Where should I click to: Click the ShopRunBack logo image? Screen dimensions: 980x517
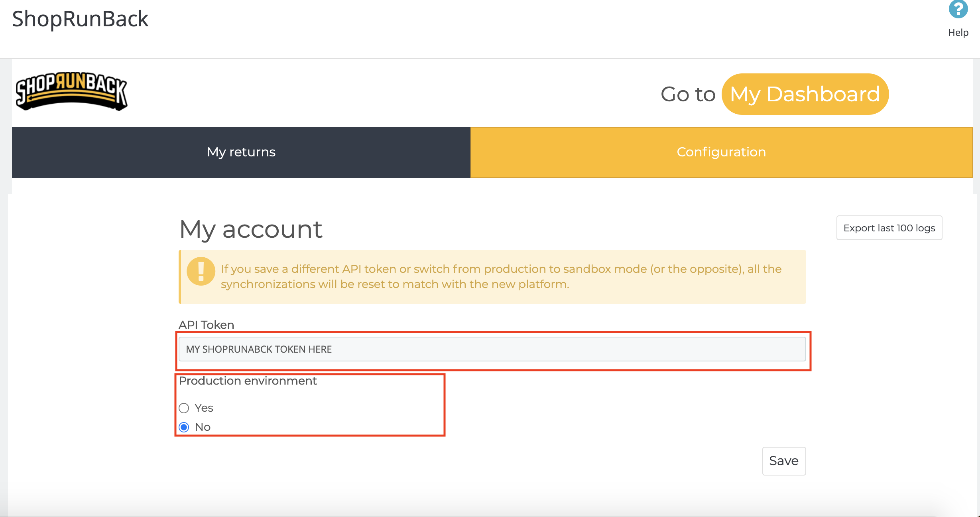(x=71, y=91)
